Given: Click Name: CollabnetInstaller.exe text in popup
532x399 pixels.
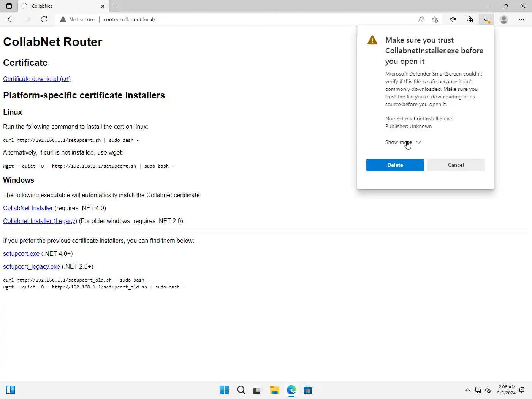Looking at the screenshot, I should click(419, 119).
